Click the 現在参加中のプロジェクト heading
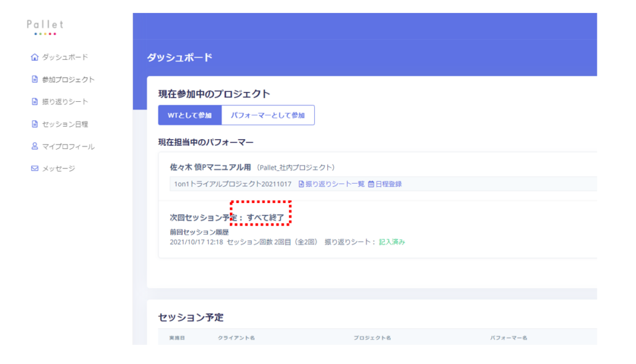This screenshot has height=364, width=636. (x=214, y=94)
